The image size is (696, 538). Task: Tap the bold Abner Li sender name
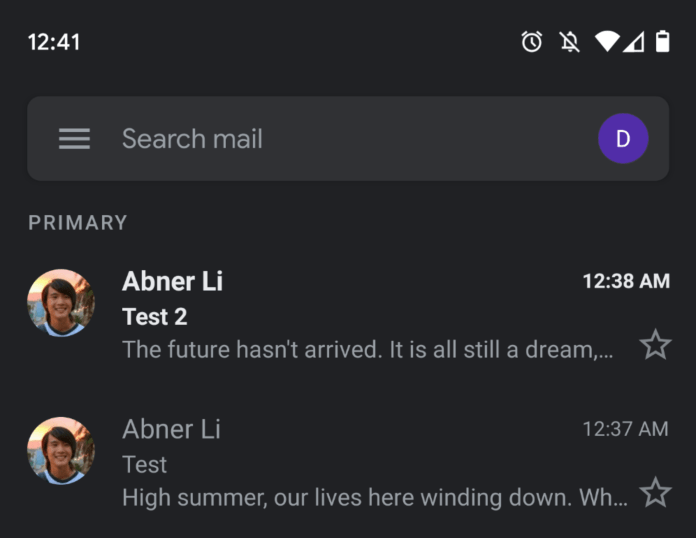(x=172, y=281)
